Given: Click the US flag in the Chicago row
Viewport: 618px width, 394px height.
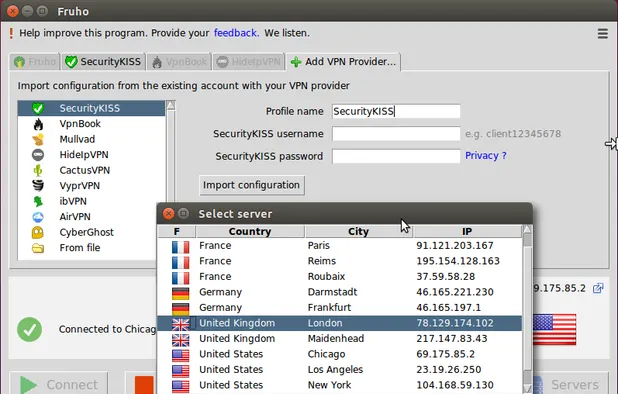Looking at the screenshot, I should tap(181, 355).
